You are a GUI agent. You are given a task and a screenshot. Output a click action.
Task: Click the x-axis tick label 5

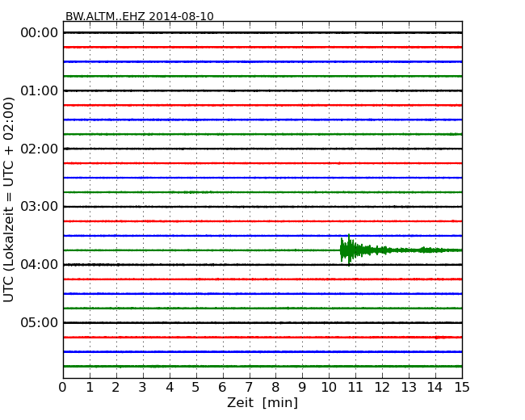(x=196, y=387)
